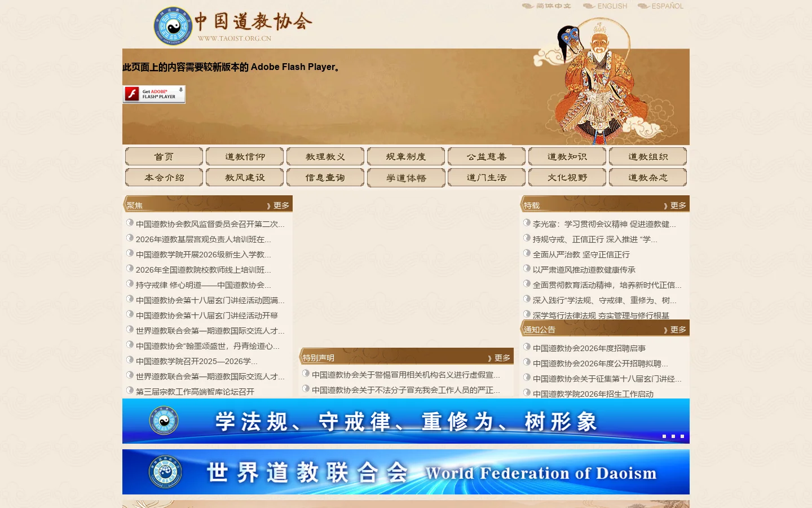The height and width of the screenshot is (508, 812).
Task: Open the 道教知识 menu button
Action: pos(567,156)
